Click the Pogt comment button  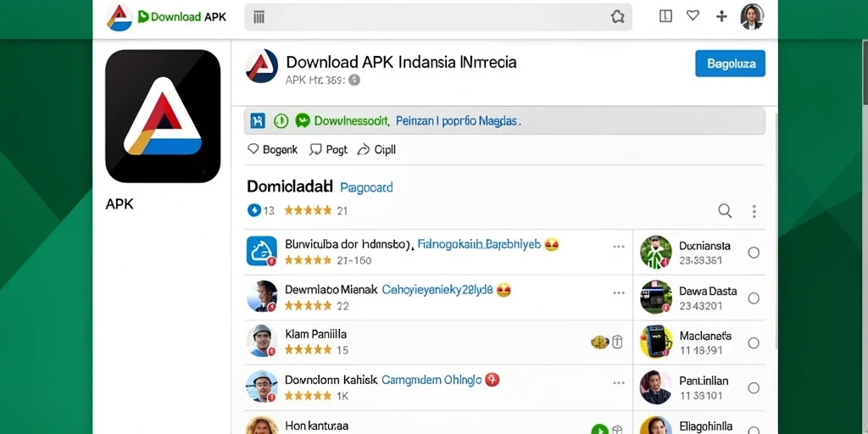(x=328, y=149)
